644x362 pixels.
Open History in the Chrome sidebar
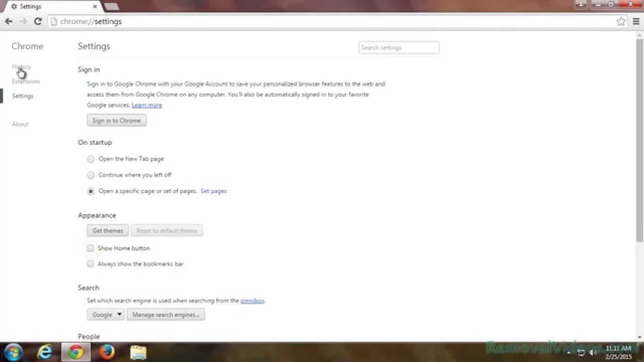point(22,66)
